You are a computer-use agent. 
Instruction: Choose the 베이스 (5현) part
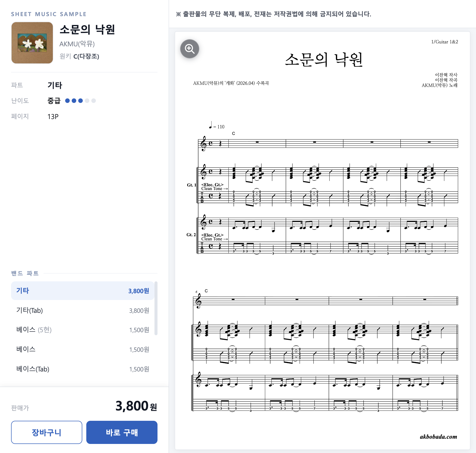(x=83, y=330)
